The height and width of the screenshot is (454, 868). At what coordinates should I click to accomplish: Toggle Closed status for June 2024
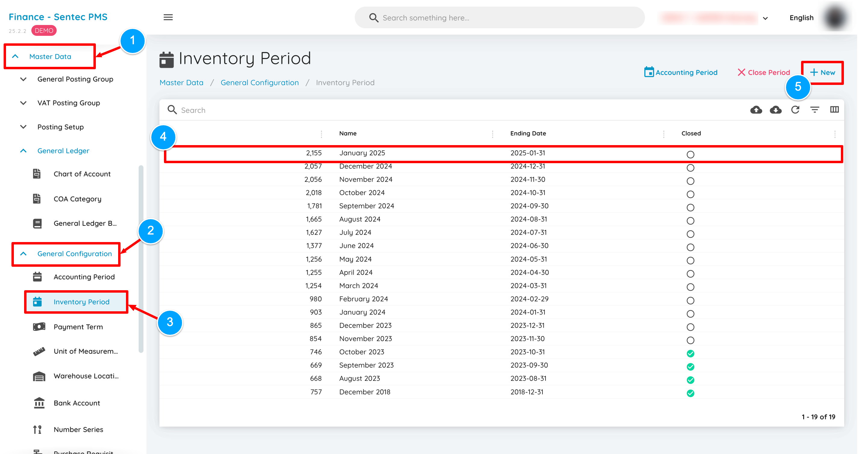[x=690, y=247]
